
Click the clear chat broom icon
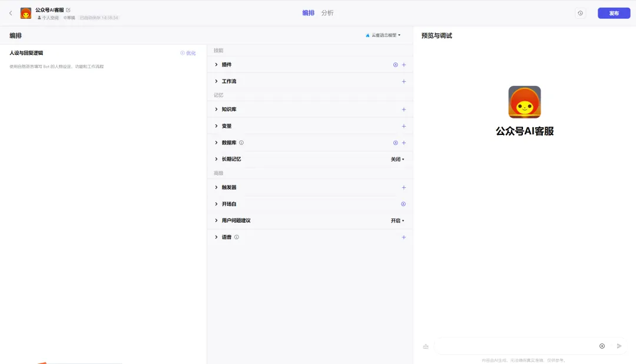tap(426, 346)
